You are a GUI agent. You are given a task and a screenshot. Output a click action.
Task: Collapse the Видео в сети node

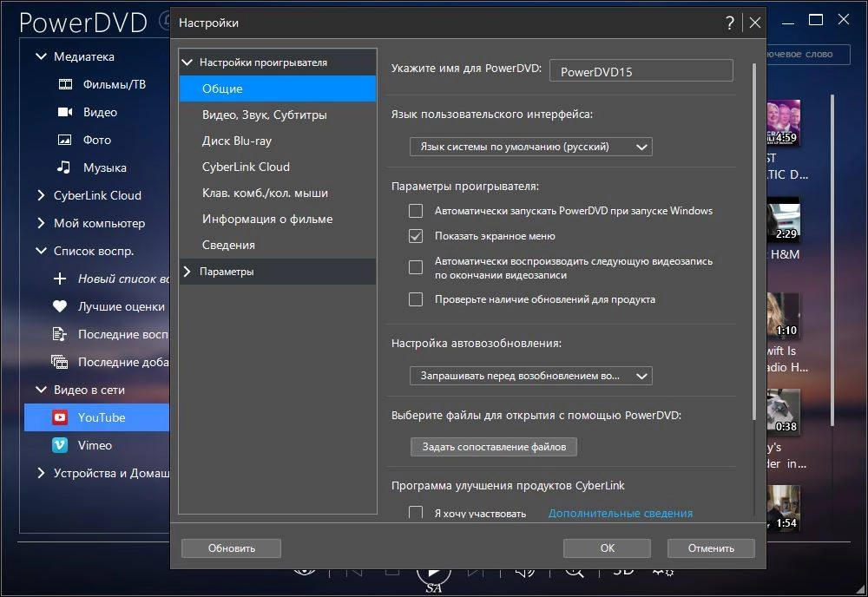tap(41, 390)
